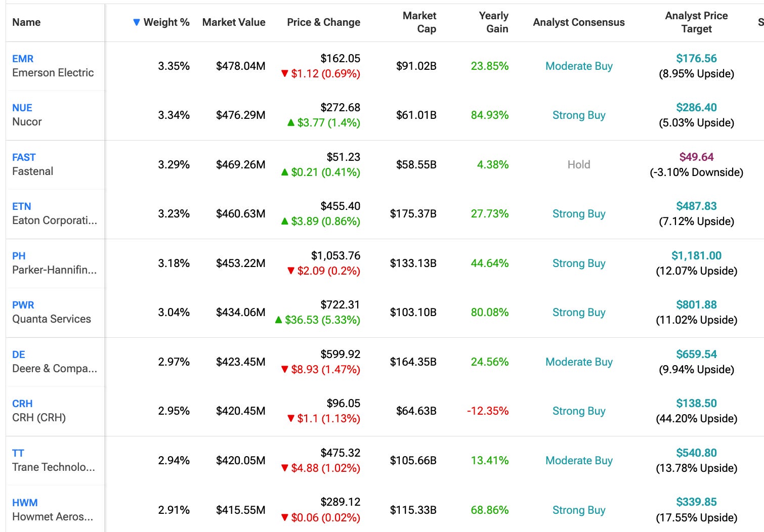Image resolution: width=764 pixels, height=532 pixels.
Task: Click the PH Parker-Hannifin ticker
Action: point(19,256)
